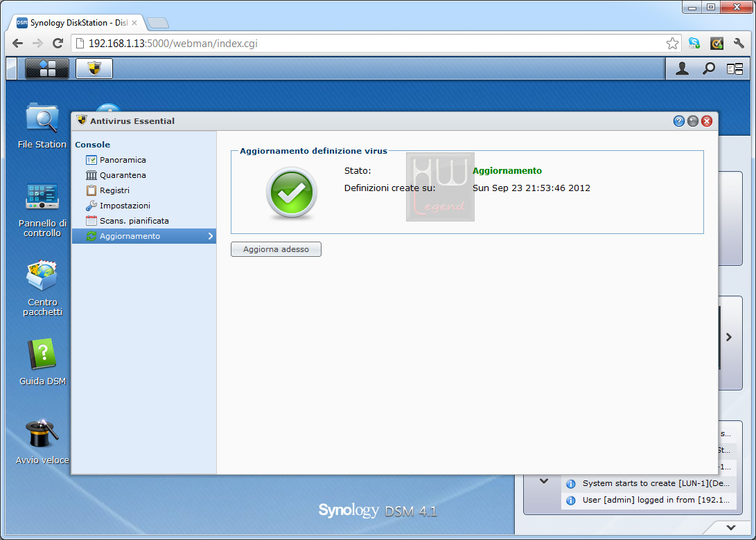Open the DSM main menu button

tap(46, 69)
